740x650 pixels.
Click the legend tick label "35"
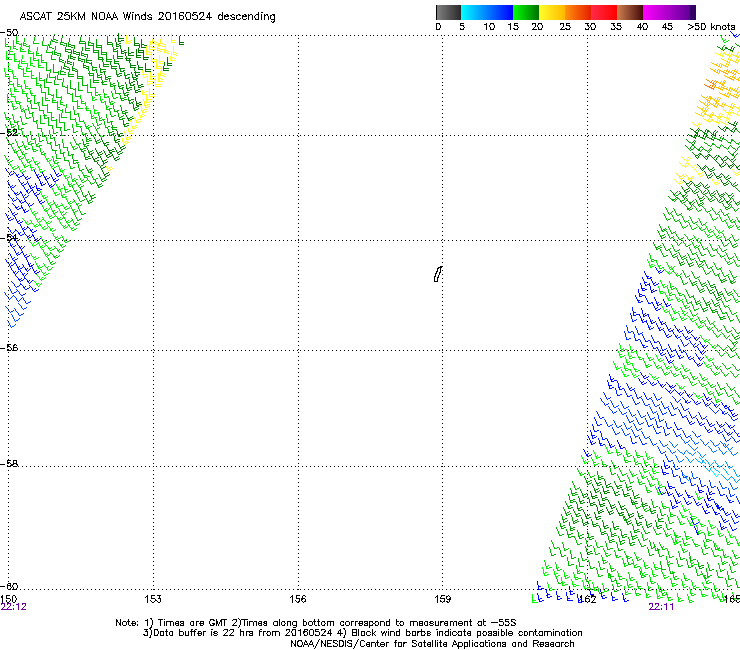click(616, 27)
